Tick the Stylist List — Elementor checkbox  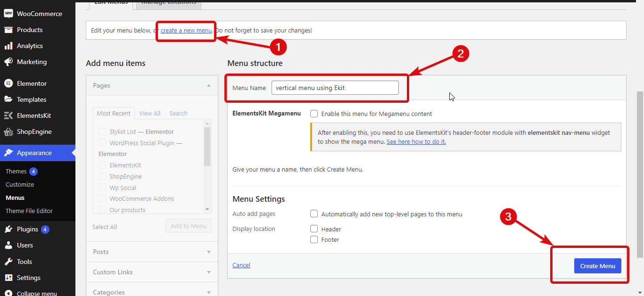pos(102,132)
